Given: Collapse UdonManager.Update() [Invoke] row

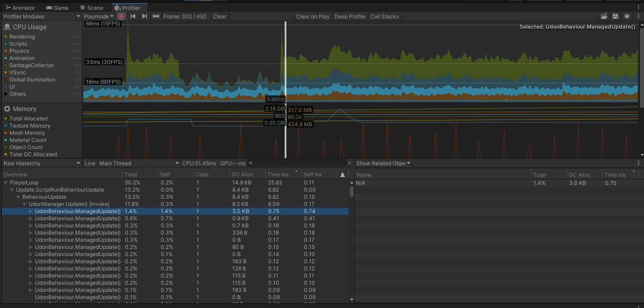Looking at the screenshot, I should (x=25, y=204).
